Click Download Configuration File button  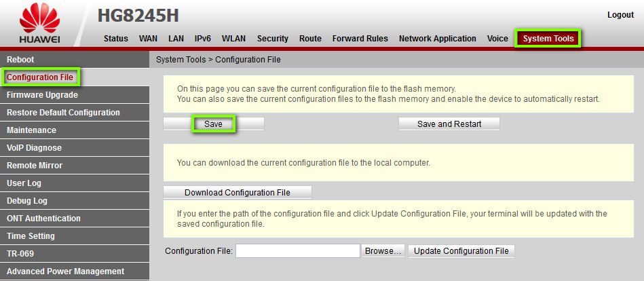[237, 193]
